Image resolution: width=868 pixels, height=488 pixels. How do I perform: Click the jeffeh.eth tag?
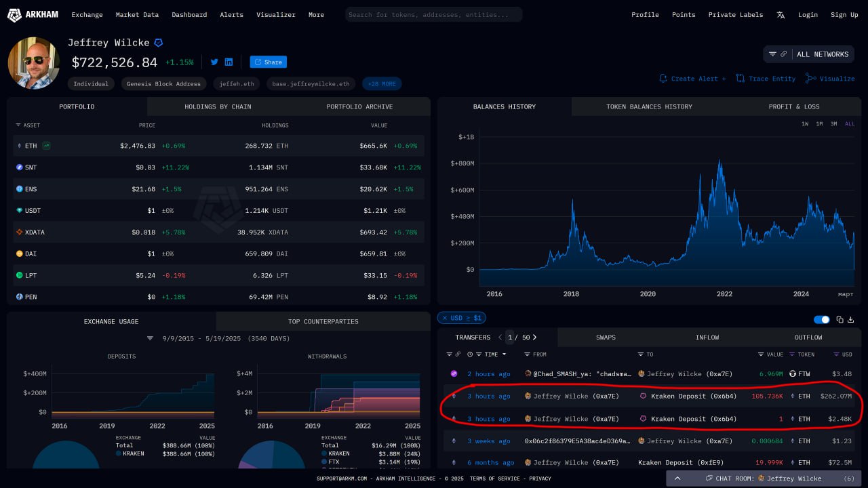(237, 84)
